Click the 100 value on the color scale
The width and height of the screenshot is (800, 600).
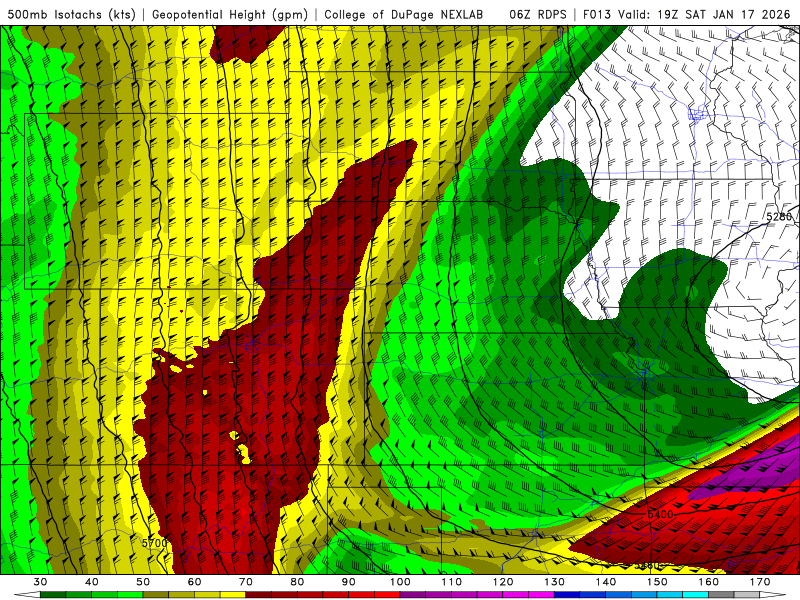[400, 582]
